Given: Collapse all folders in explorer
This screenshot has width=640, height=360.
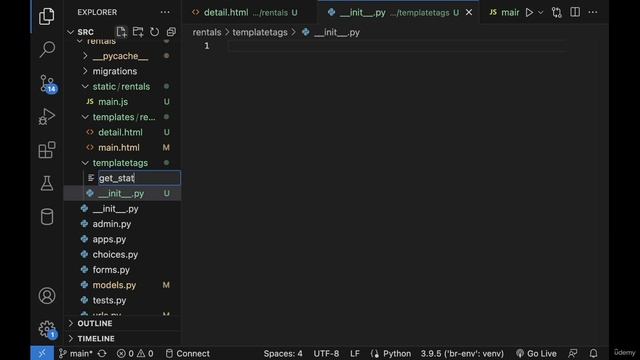Looking at the screenshot, I should point(171,32).
